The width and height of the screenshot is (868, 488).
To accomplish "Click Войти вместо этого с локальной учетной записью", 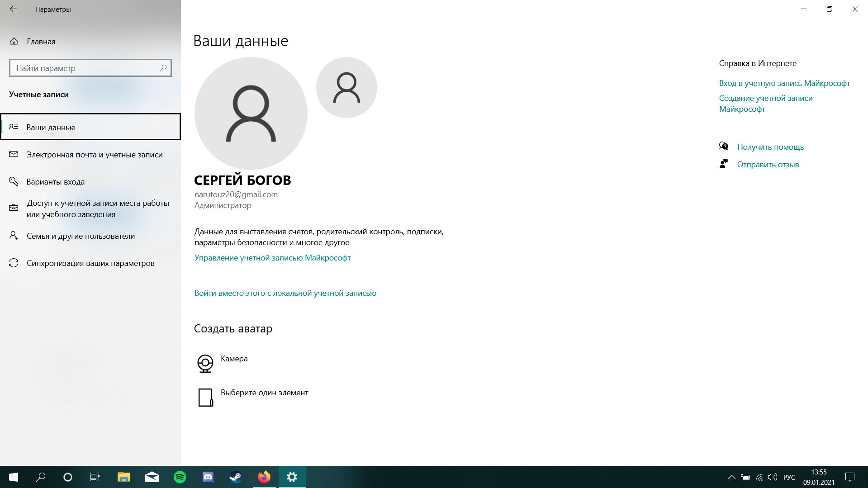I will [285, 293].
